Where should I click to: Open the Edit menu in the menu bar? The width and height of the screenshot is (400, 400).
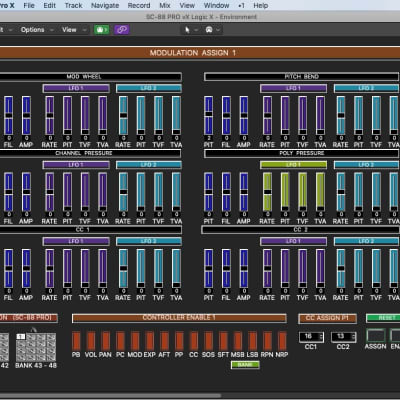click(50, 6)
